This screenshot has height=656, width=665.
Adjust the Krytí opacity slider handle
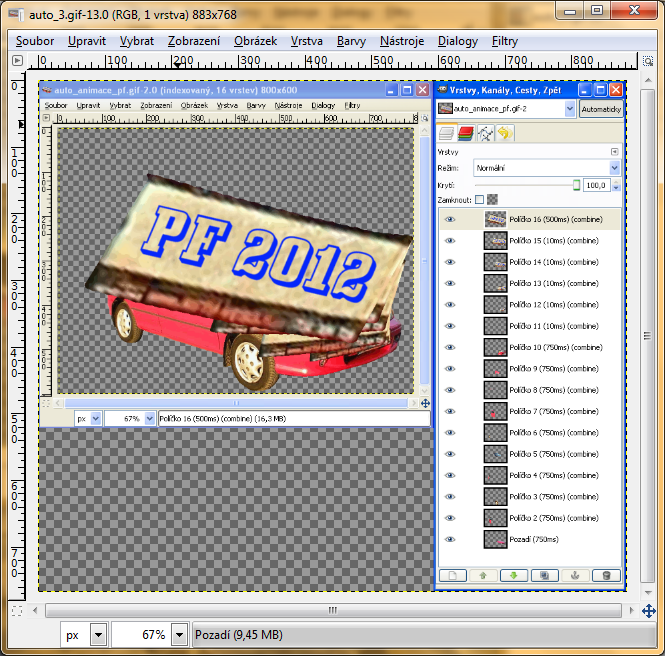[576, 185]
